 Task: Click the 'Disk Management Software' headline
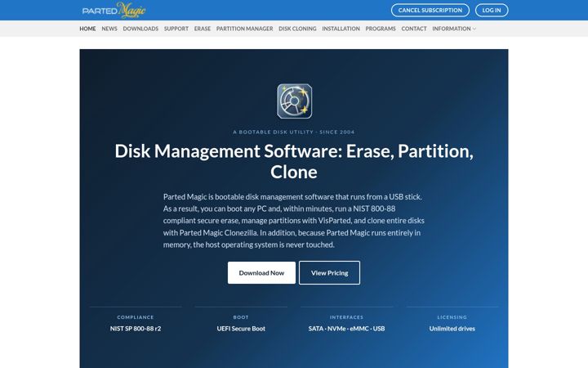tap(294, 161)
